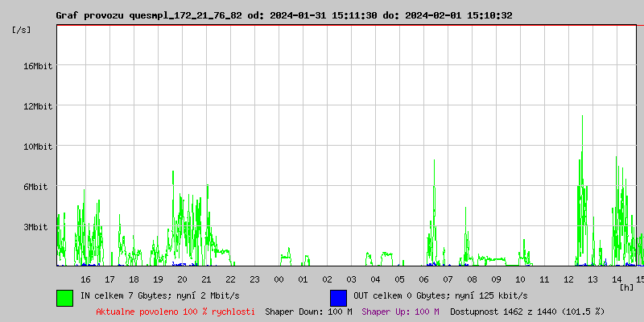Viewport: 644px width, 322px height.
Task: Click the purple 'Shaper Up: 100 M' text
Action: point(400,312)
